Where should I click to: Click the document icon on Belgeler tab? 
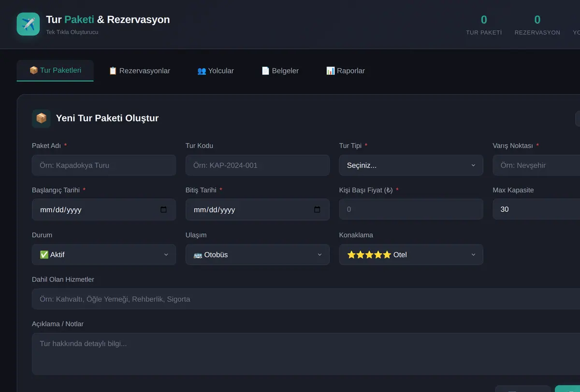[x=265, y=71]
